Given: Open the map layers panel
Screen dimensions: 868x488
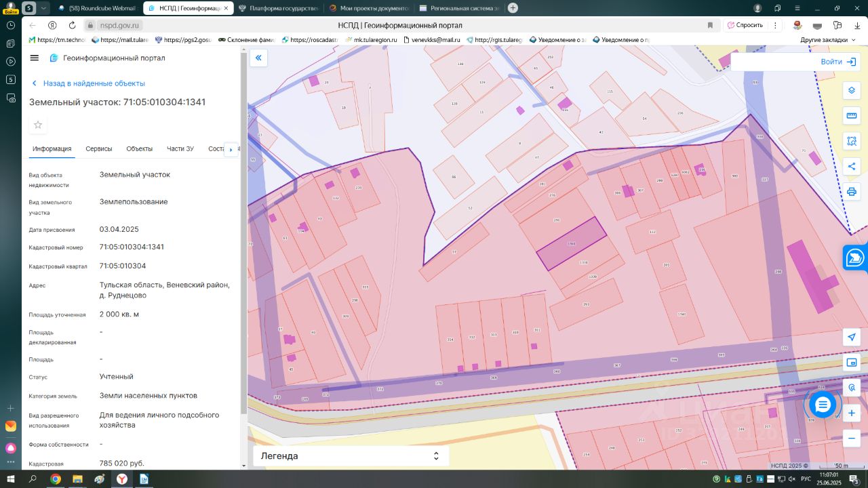Looking at the screenshot, I should (x=852, y=91).
